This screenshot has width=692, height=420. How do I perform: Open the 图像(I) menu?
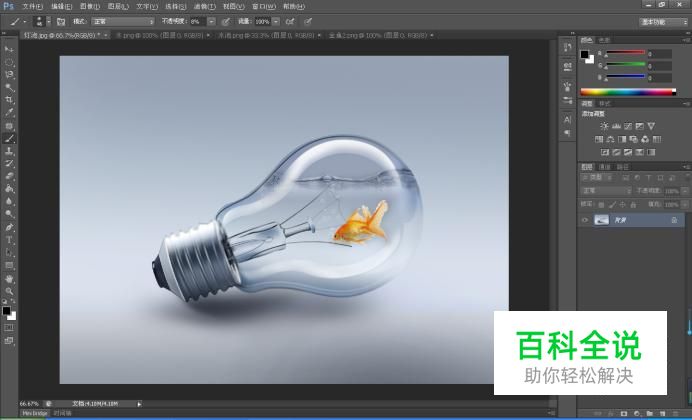pyautogui.click(x=90, y=7)
